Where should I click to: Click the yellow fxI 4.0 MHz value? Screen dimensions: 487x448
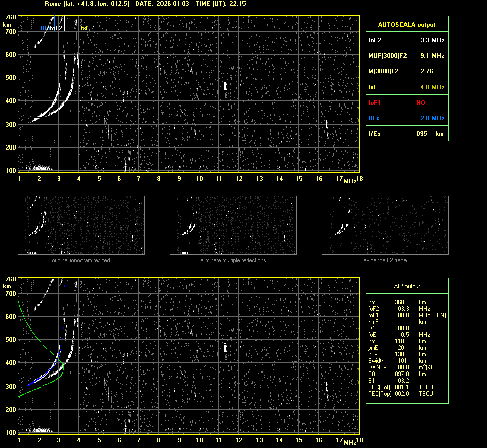tap(432, 87)
